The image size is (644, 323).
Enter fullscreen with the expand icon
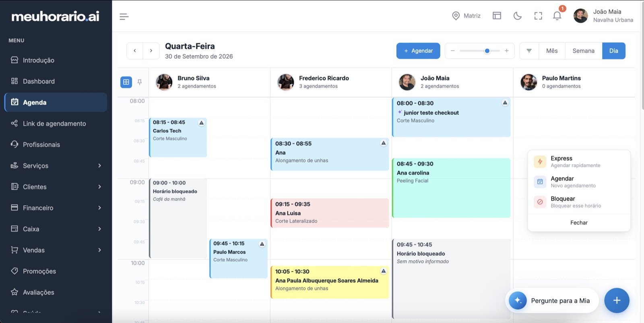point(538,16)
